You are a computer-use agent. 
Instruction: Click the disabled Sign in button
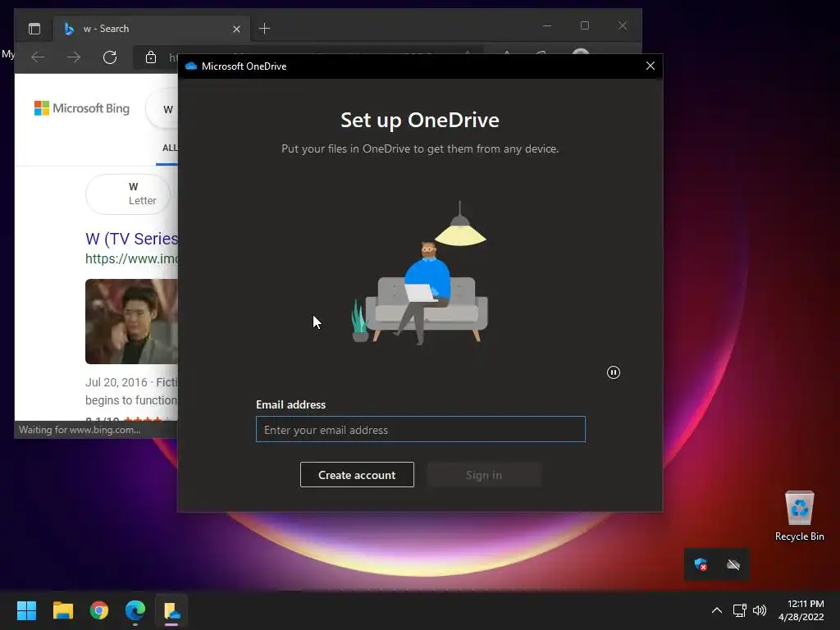484,475
